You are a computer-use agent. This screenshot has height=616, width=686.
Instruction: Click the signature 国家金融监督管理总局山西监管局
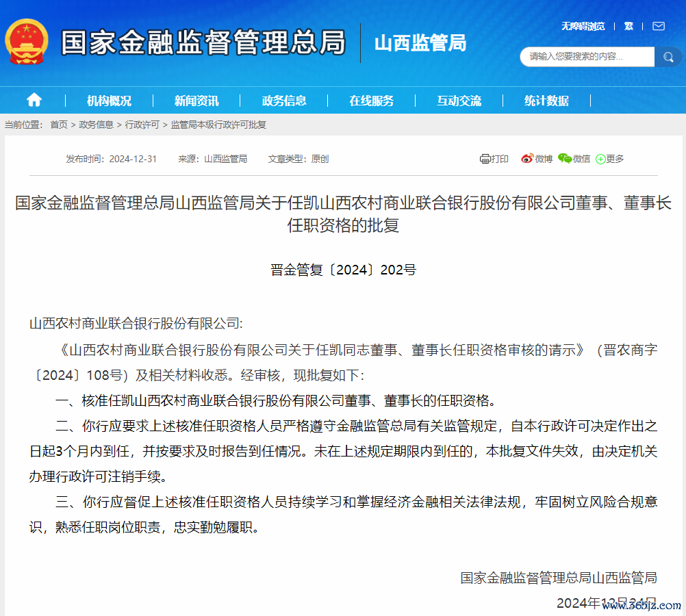pos(559,578)
